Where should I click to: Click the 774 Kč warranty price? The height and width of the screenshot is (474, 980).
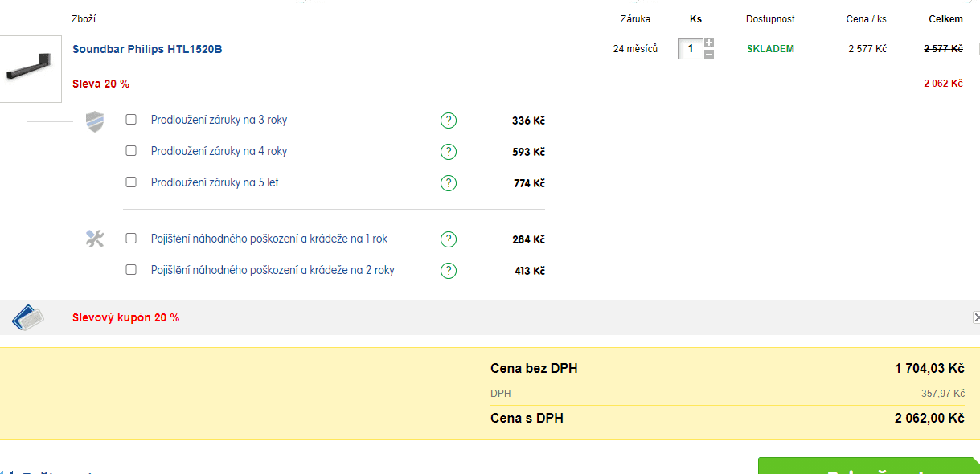(x=529, y=184)
